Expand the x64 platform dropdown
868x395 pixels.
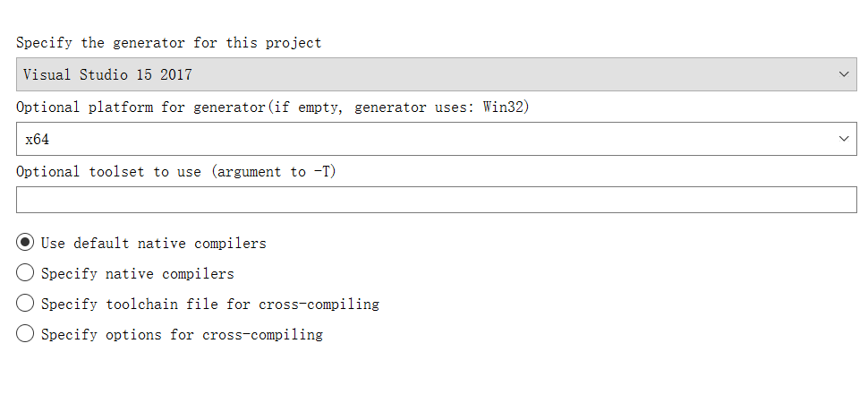pyautogui.click(x=436, y=139)
